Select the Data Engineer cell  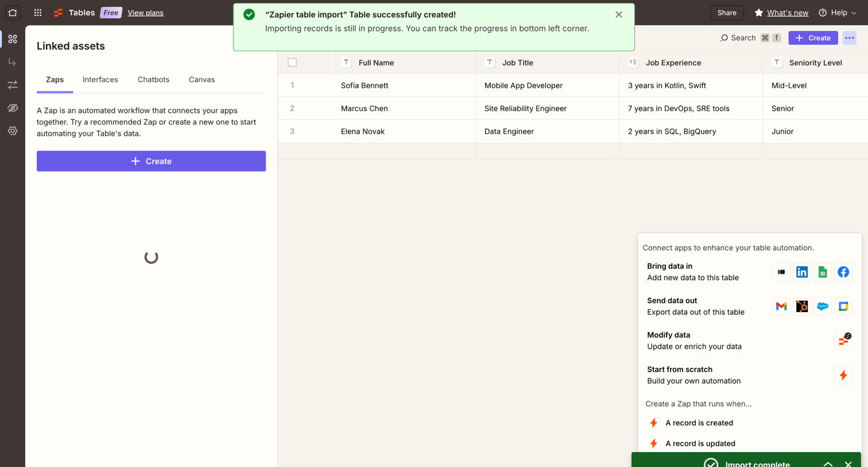coord(547,131)
